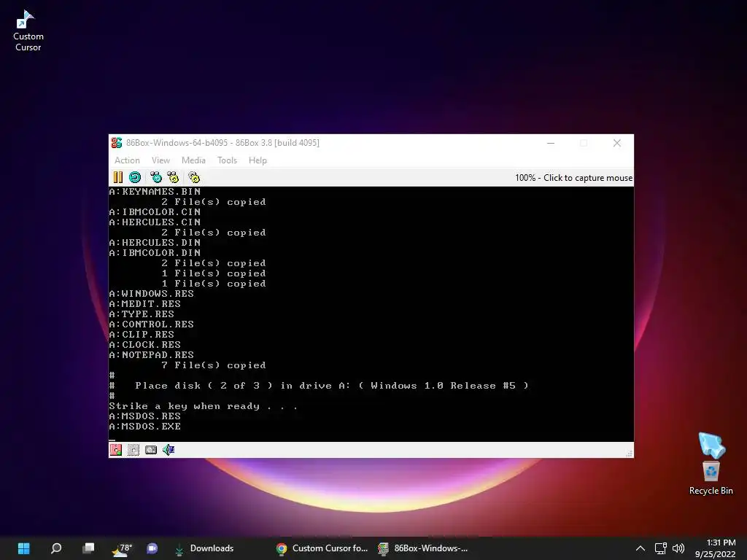747x560 pixels.
Task: Click 'Windows 1.0 Release #5' text
Action: point(443,386)
